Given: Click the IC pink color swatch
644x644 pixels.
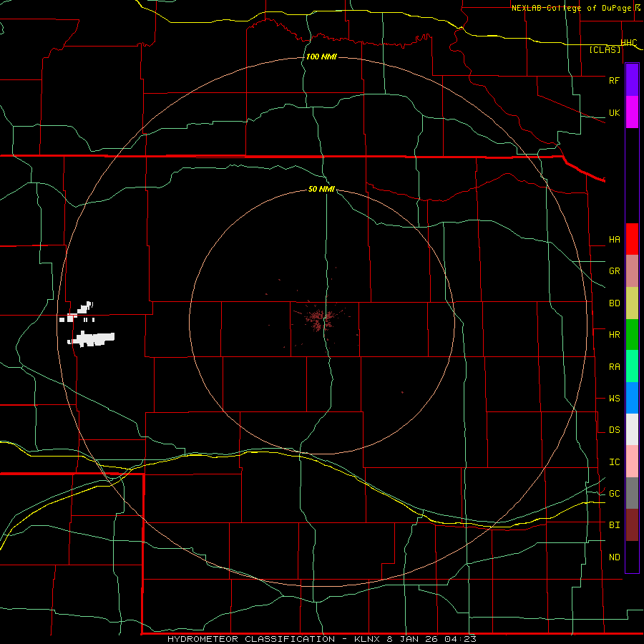Looking at the screenshot, I should (632, 462).
